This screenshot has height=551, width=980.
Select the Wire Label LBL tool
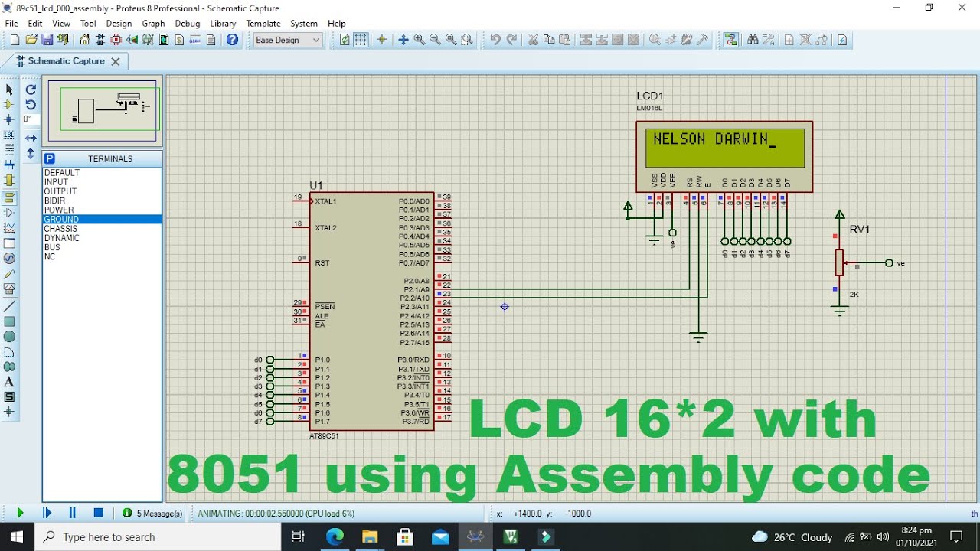click(9, 135)
